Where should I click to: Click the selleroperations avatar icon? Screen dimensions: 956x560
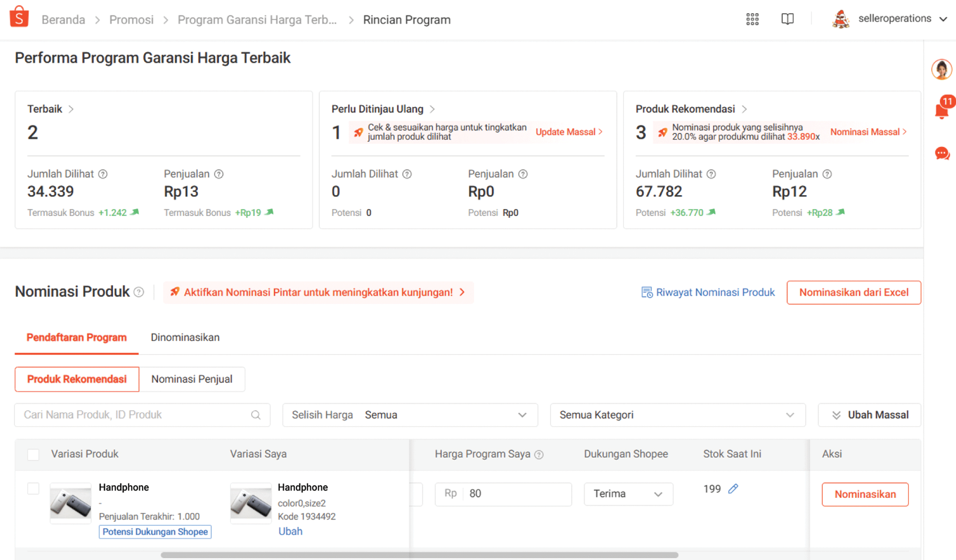coord(841,19)
